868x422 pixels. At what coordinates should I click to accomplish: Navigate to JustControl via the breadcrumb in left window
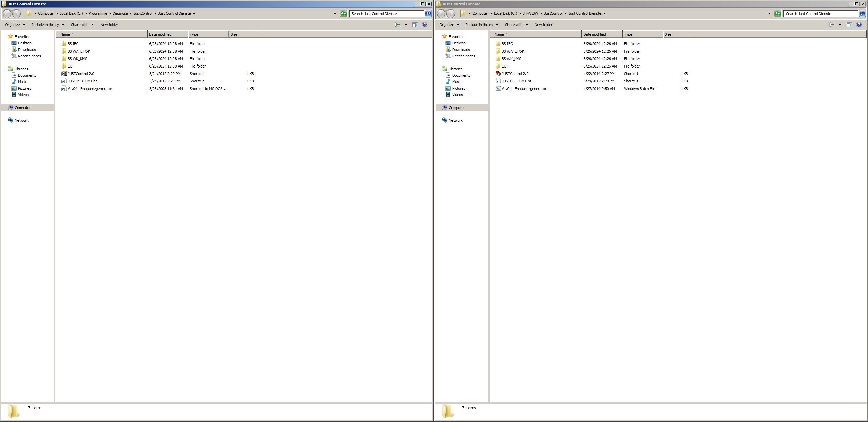click(x=143, y=13)
